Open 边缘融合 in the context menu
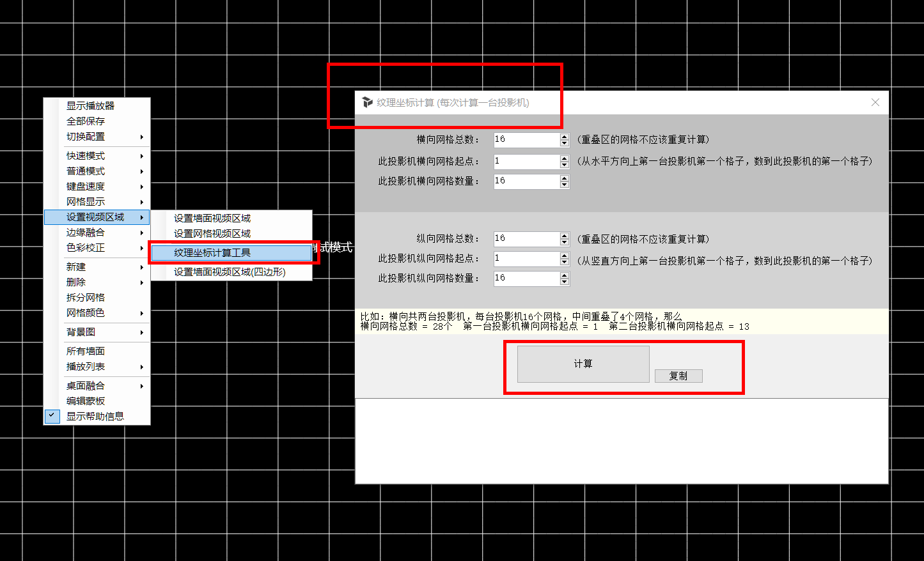 97,233
